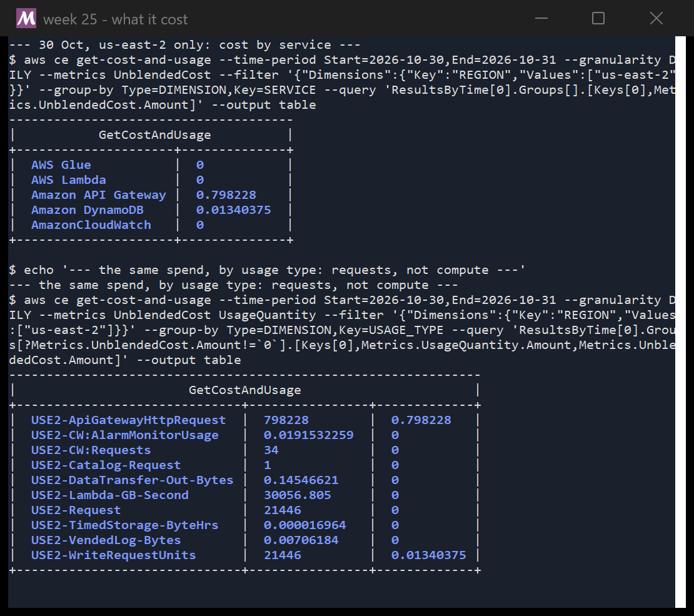Image resolution: width=694 pixels, height=616 pixels.
Task: Click cost 0.01340375 in WriteRequestUnits row
Action: 428,555
